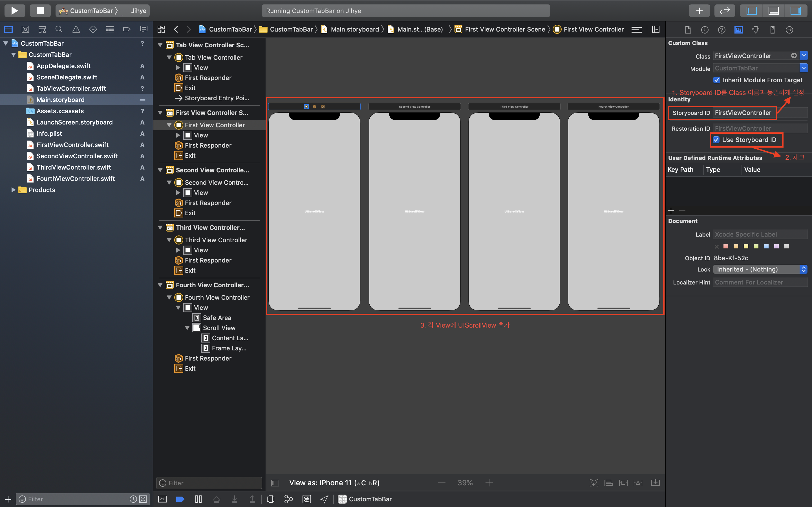Simulate location with arrow icon
This screenshot has width=812, height=507.
click(324, 499)
